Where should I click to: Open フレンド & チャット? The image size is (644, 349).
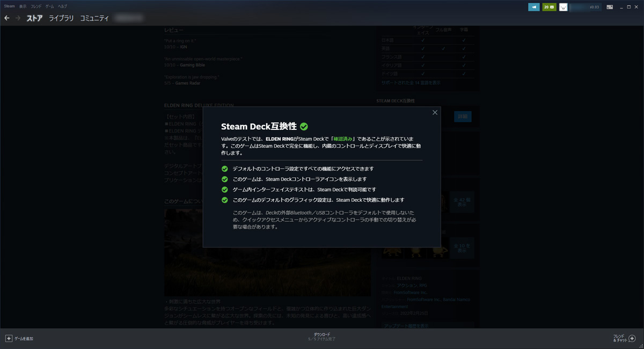pyautogui.click(x=619, y=338)
